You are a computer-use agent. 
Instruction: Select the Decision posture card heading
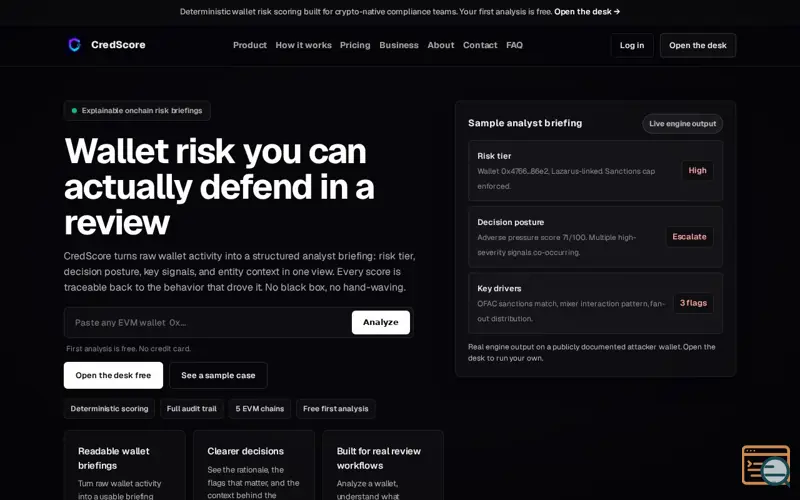pyautogui.click(x=510, y=222)
